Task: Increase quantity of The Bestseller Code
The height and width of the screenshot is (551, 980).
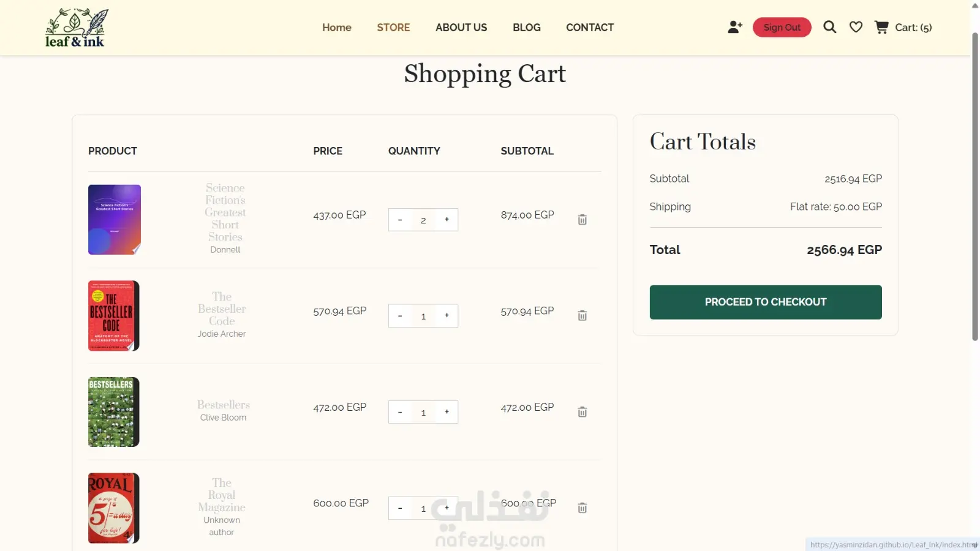Action: (x=447, y=316)
